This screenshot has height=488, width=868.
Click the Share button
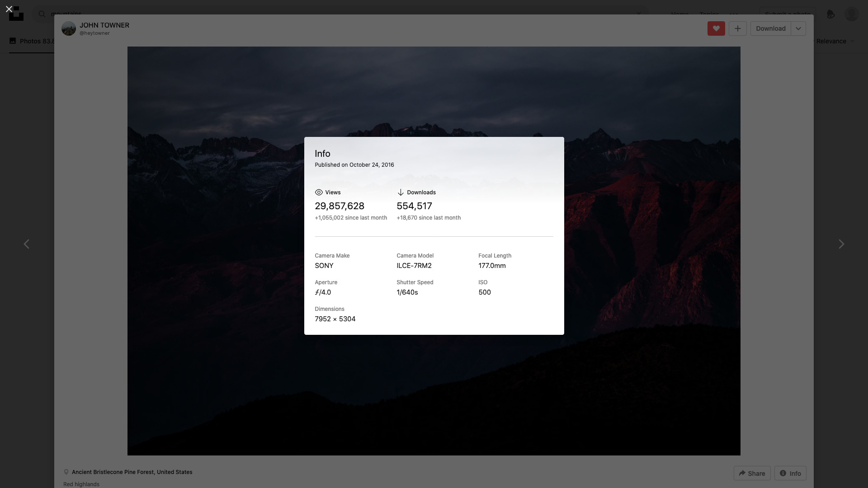(752, 473)
